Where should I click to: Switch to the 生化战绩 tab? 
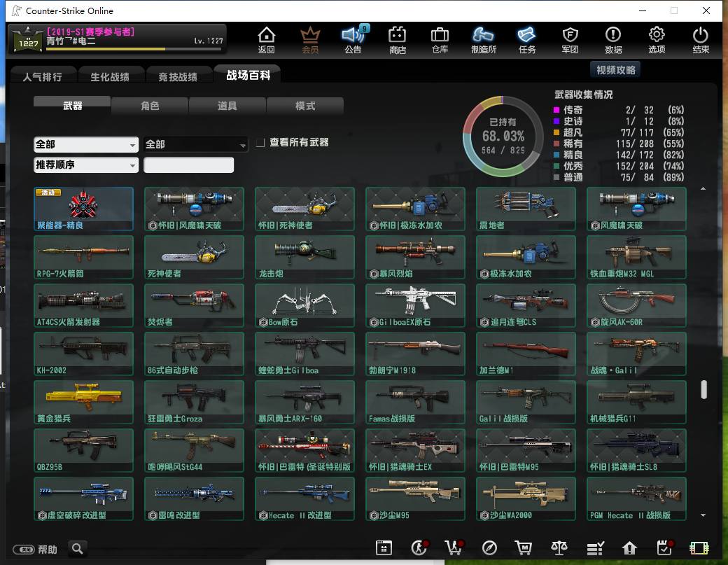coord(110,76)
